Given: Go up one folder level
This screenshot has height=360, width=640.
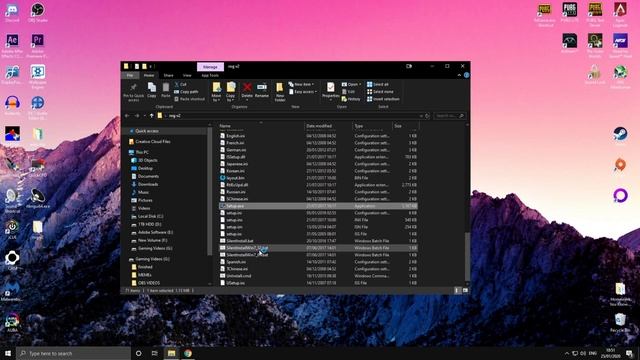Looking at the screenshot, I should (151, 116).
